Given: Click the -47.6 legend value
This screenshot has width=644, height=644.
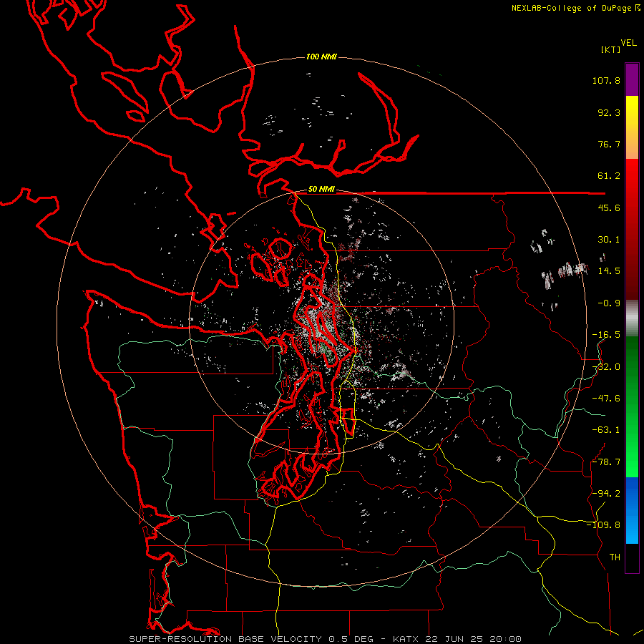Looking at the screenshot, I should (x=606, y=399).
